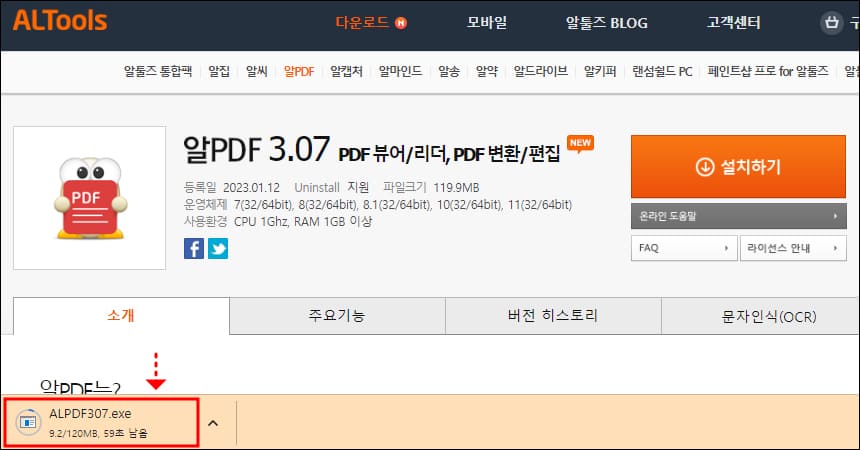The width and height of the screenshot is (860, 450).
Task: Select 알캡처 product link
Action: click(346, 71)
